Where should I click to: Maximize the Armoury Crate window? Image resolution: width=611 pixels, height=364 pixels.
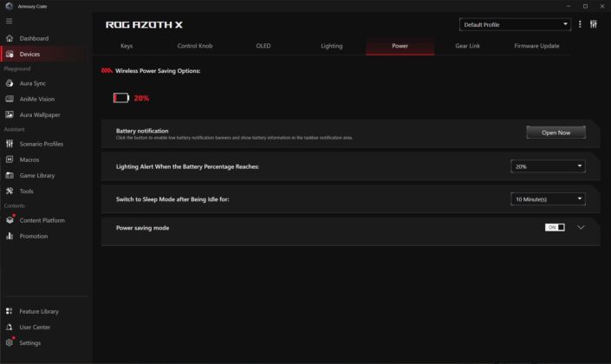pos(585,6)
